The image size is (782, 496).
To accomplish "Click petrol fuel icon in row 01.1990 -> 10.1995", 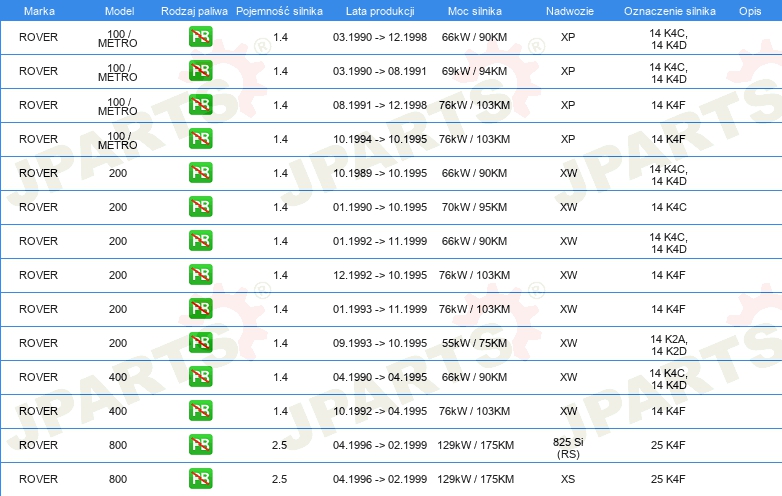I will click(200, 207).
